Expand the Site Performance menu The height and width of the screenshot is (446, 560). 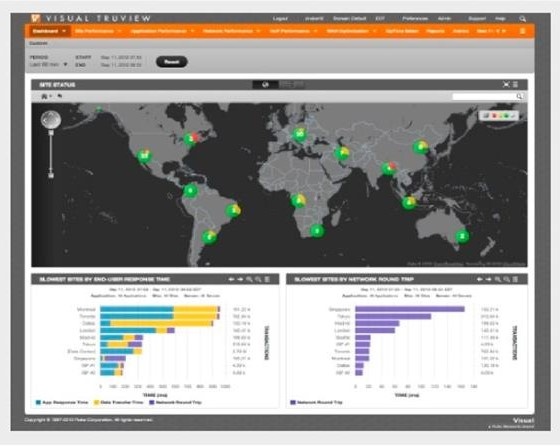98,31
